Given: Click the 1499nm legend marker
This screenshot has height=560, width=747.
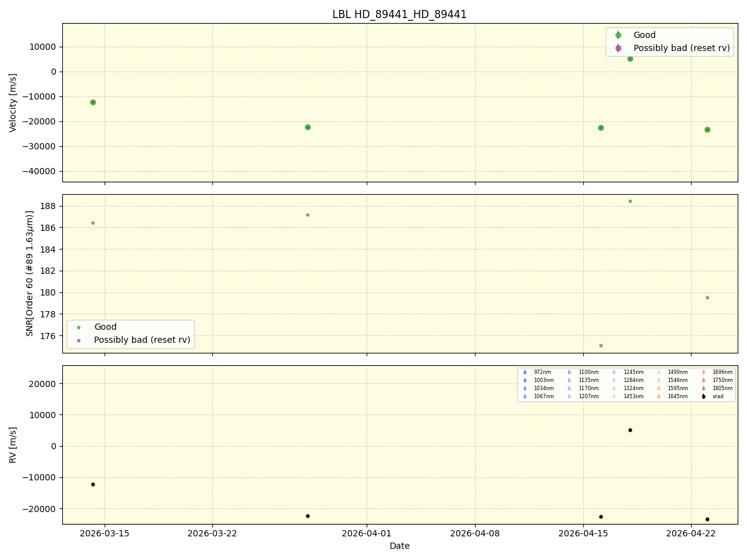Looking at the screenshot, I should [x=659, y=372].
